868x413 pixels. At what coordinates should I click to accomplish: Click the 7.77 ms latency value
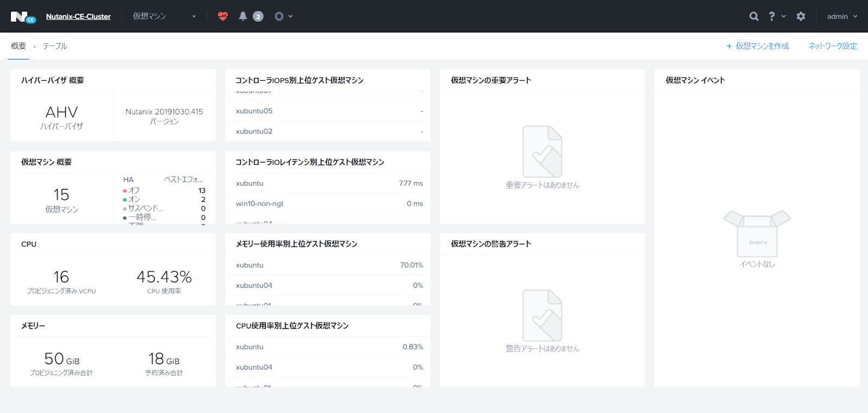click(x=411, y=183)
